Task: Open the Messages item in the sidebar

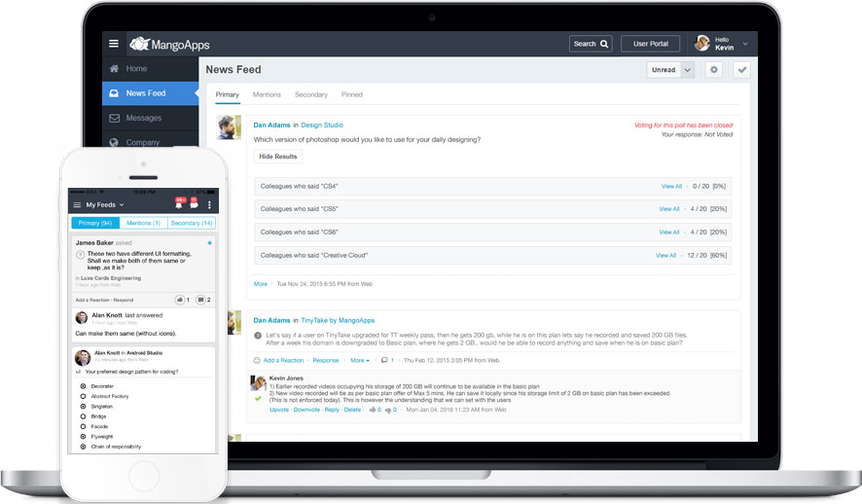Action: [150, 118]
